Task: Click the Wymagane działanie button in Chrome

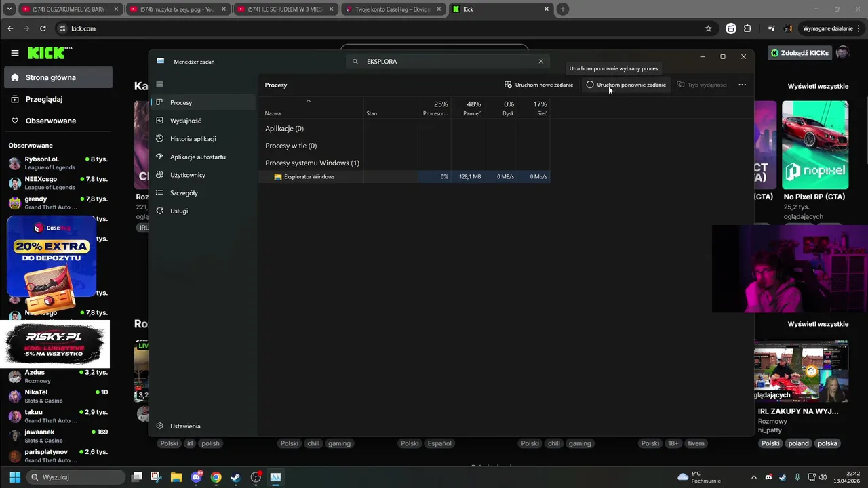Action: (829, 28)
